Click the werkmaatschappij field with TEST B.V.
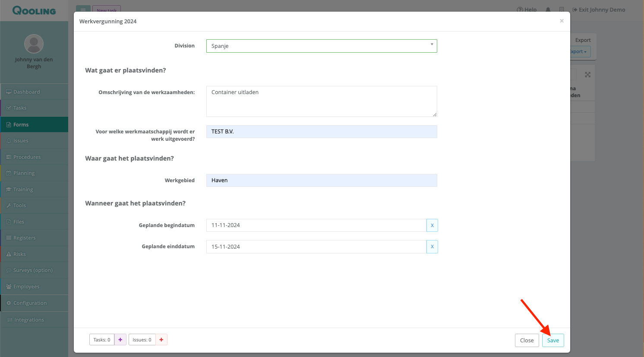 (x=322, y=132)
